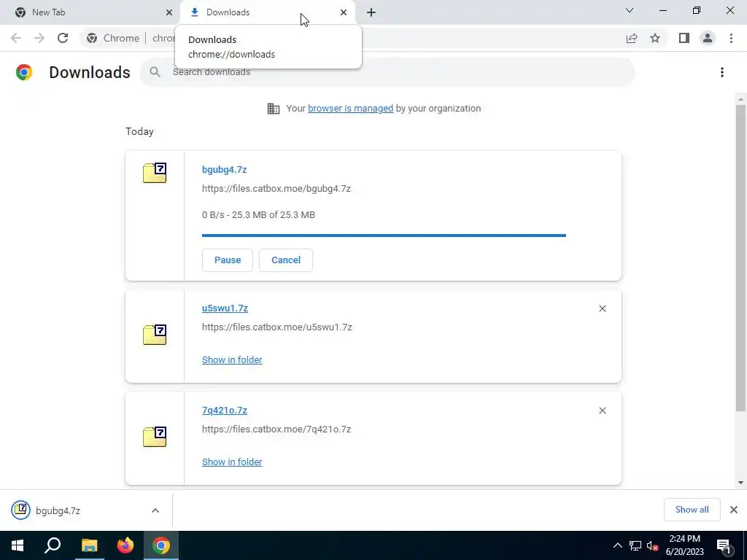Viewport: 747px width, 560px height.
Task: Click the Chrome logo beside Downloads title
Action: 24,72
